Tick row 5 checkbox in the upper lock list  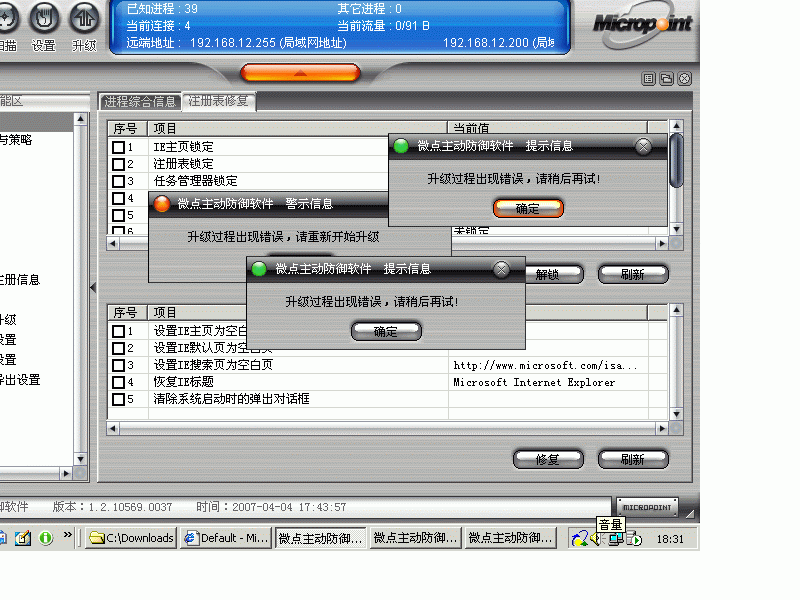coord(118,215)
